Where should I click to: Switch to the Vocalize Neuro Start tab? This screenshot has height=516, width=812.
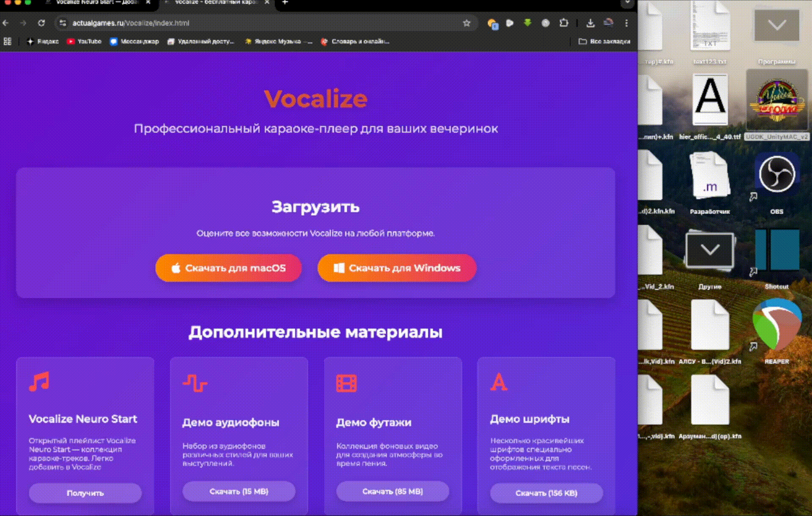[x=97, y=3]
